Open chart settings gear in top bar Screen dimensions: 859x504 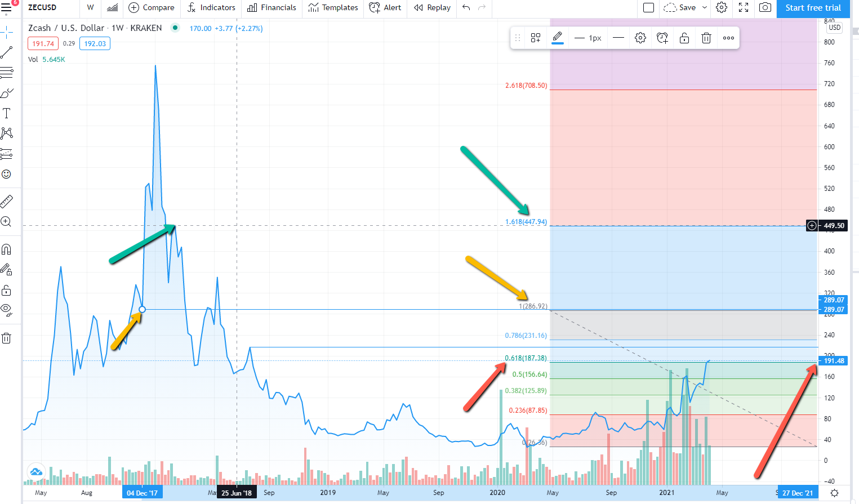point(722,8)
